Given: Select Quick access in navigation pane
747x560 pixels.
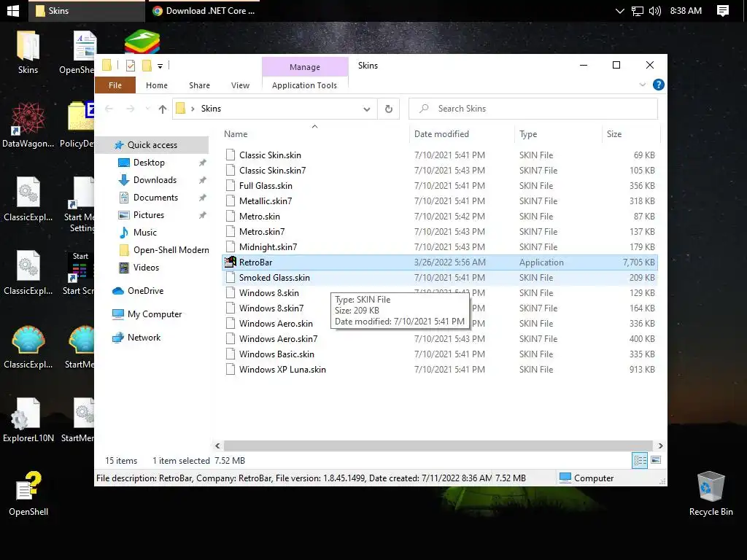Looking at the screenshot, I should pos(152,145).
